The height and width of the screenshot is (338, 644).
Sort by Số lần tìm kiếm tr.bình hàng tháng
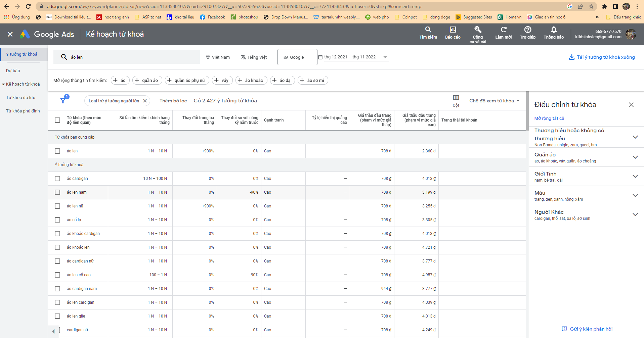(x=144, y=120)
